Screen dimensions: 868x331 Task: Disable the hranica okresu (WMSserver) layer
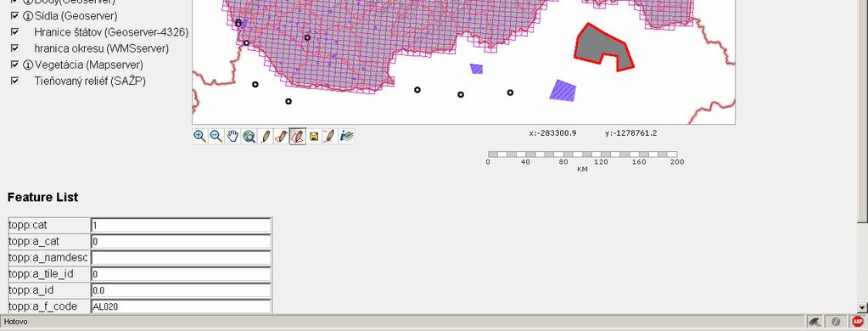[x=15, y=48]
